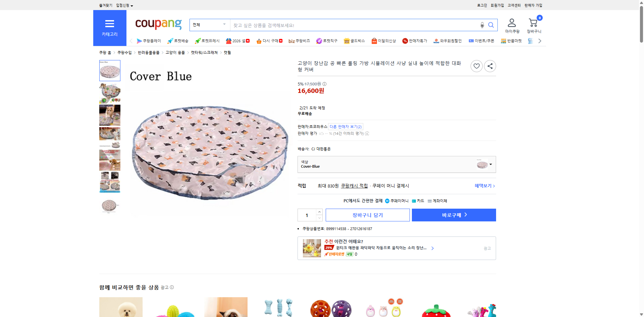644x317 pixels.
Task: Open the share icon next to heart
Action: pos(490,66)
